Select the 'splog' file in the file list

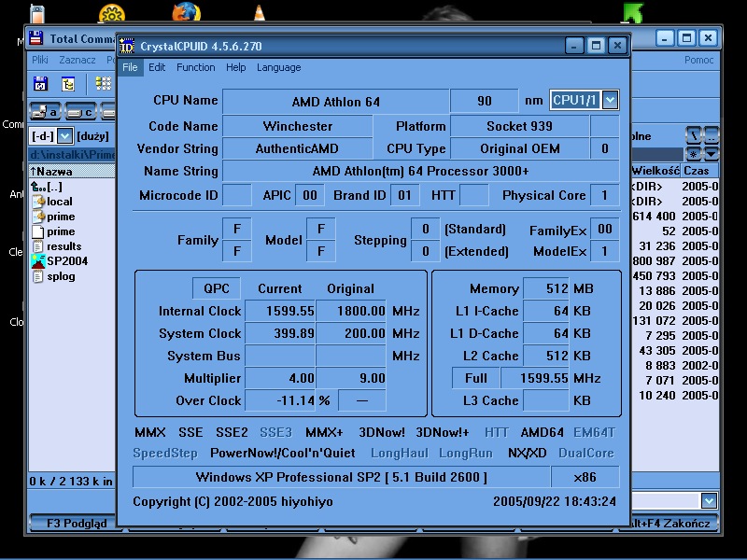pos(61,276)
